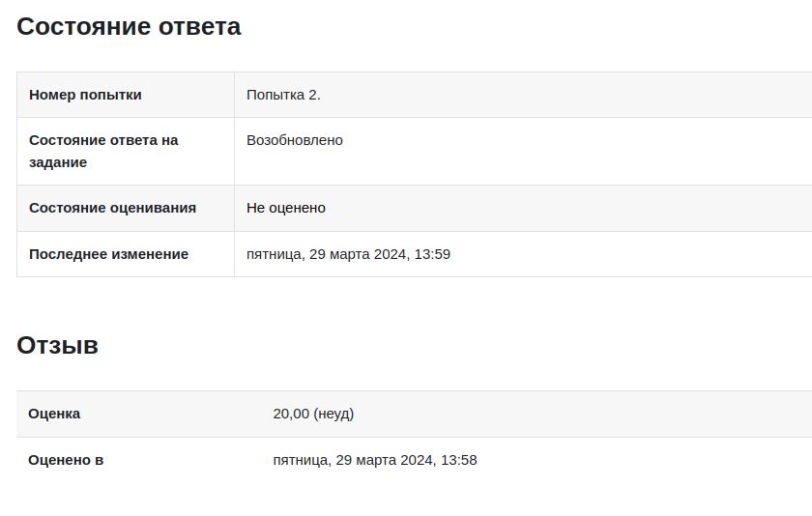Click '(неуд)' text in grade row
This screenshot has height=516, width=812.
coord(334,414)
